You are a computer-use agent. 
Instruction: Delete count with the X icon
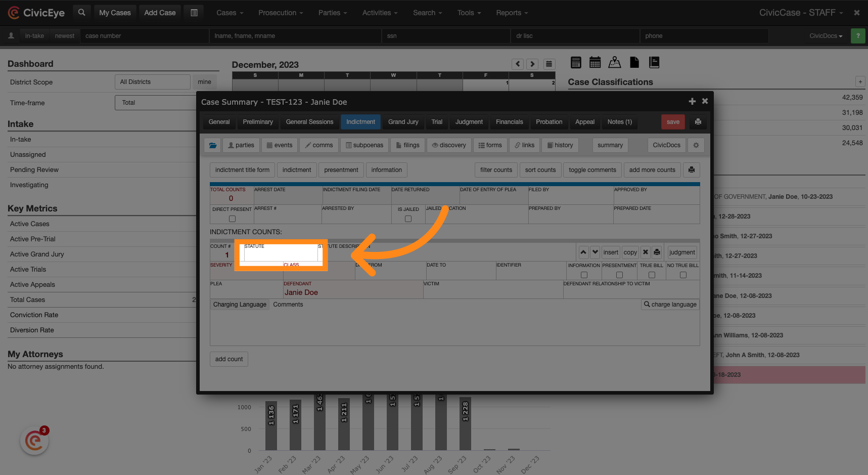pos(646,252)
